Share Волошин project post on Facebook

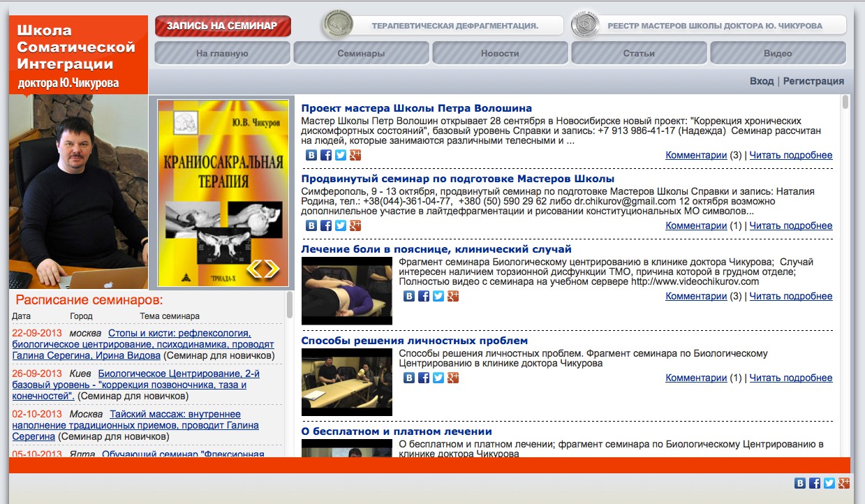pos(326,155)
